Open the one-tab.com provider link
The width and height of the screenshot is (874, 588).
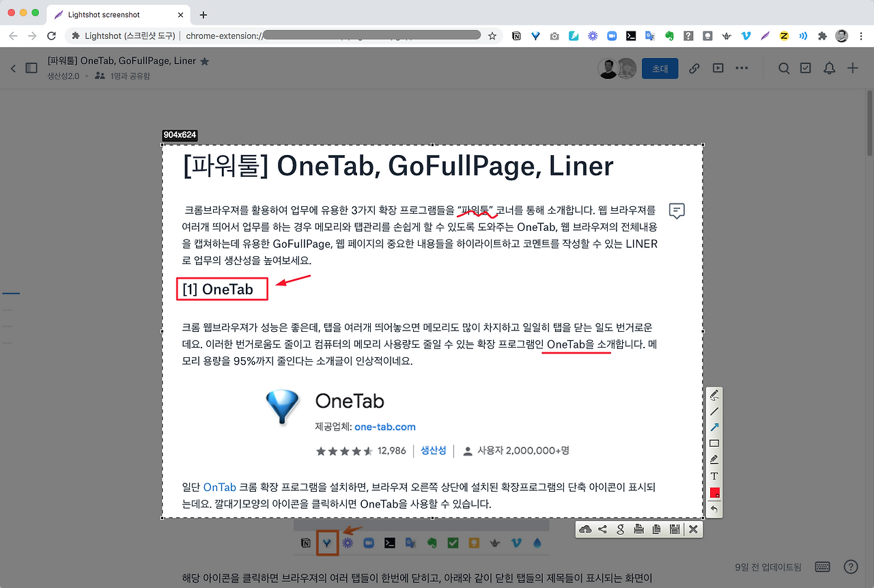[385, 427]
